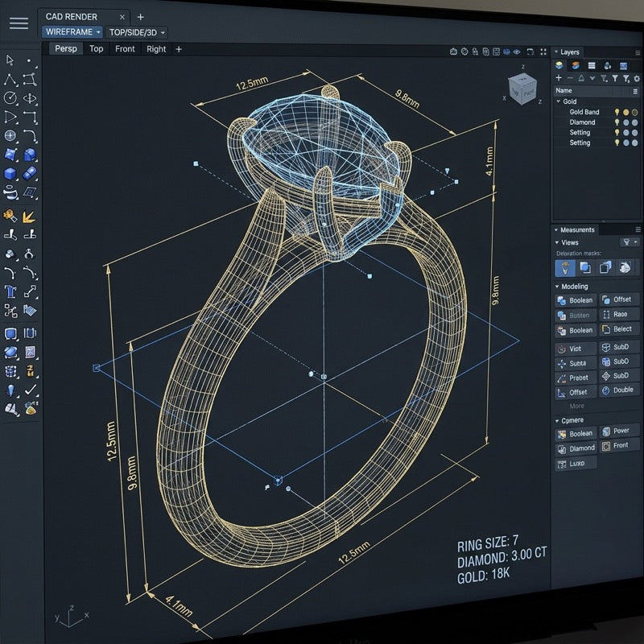
Task: Click Gold Band yellow color swatch
Action: coord(626,112)
